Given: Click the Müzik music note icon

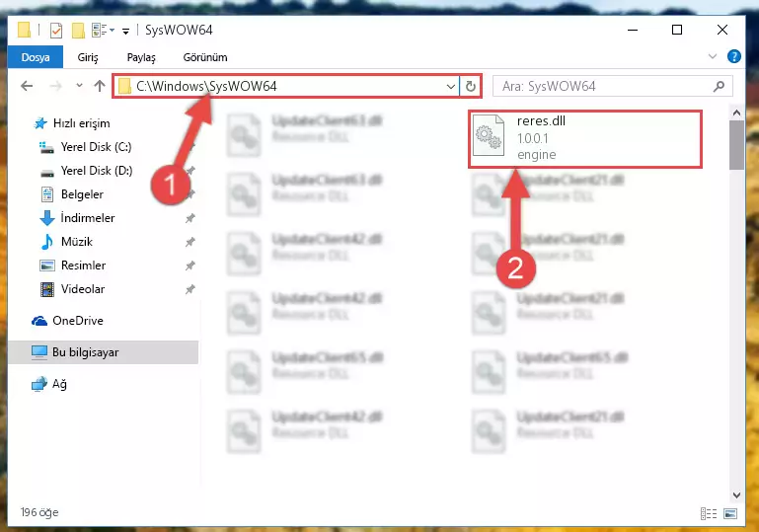Looking at the screenshot, I should click(47, 242).
